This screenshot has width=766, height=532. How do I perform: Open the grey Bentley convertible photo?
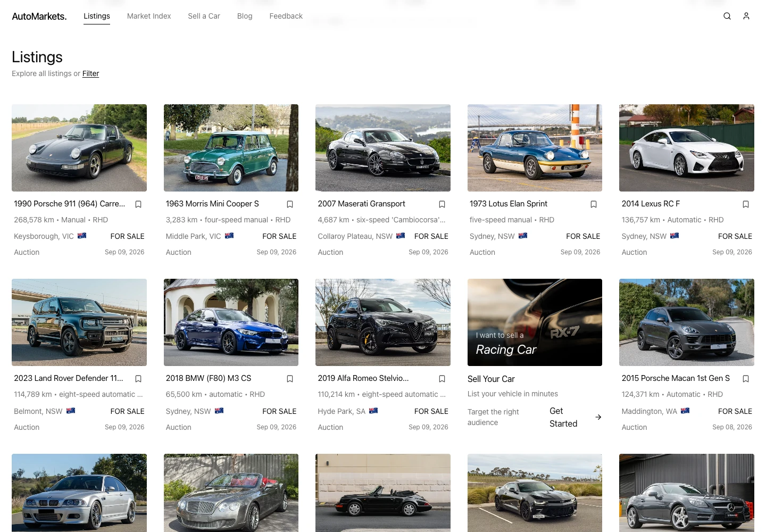pos(231,493)
